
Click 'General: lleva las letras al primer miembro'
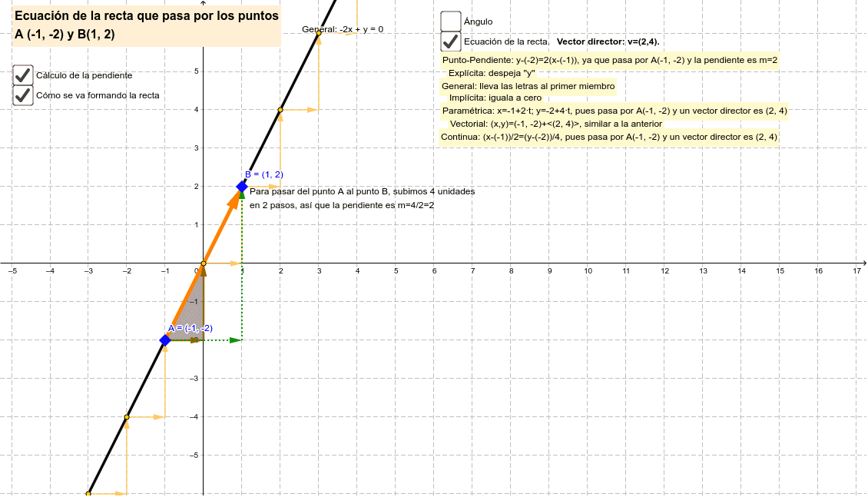pos(528,86)
